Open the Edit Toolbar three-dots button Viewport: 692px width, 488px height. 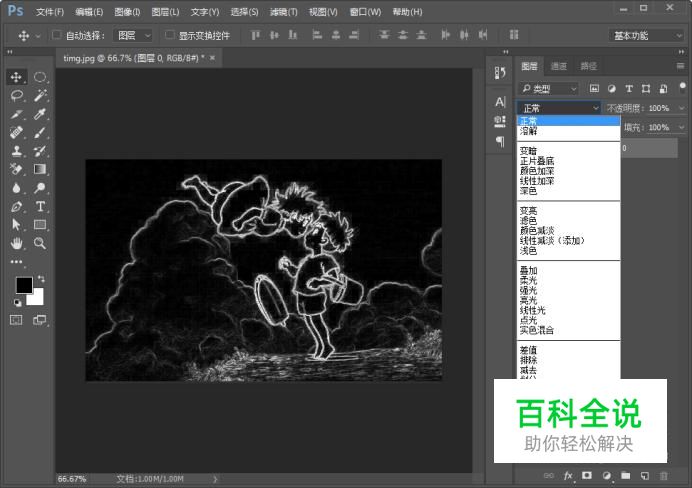17,262
